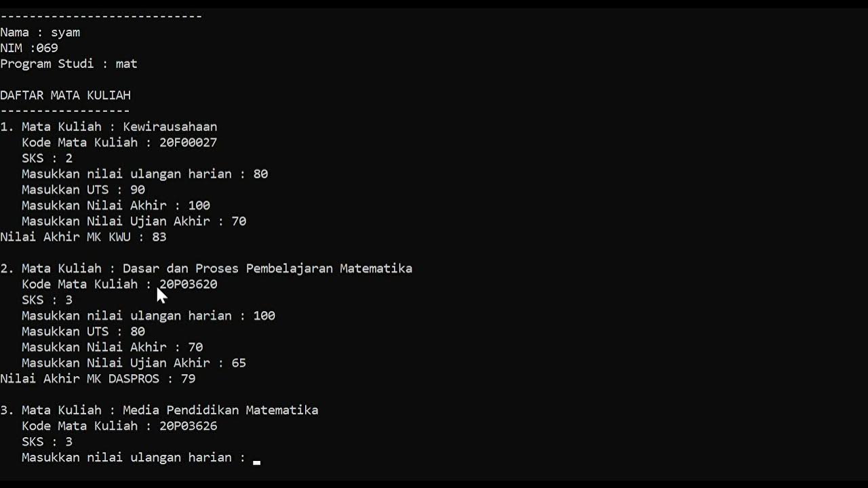The image size is (868, 488).
Task: Click the course code 20P03620
Action: 188,284
